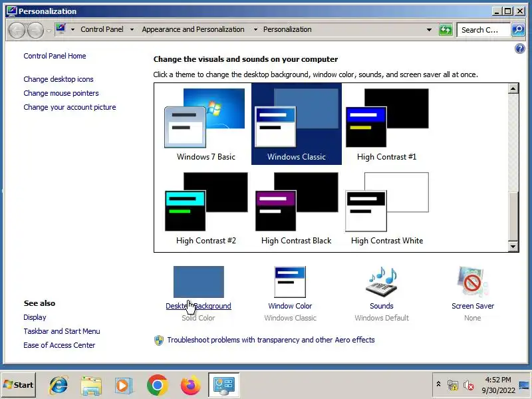Launch Google Chrome from the taskbar

(x=157, y=386)
